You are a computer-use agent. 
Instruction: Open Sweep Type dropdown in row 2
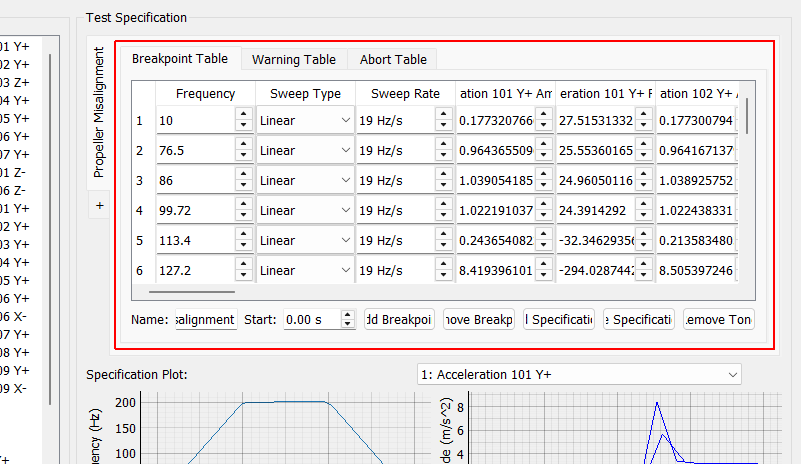pos(305,151)
